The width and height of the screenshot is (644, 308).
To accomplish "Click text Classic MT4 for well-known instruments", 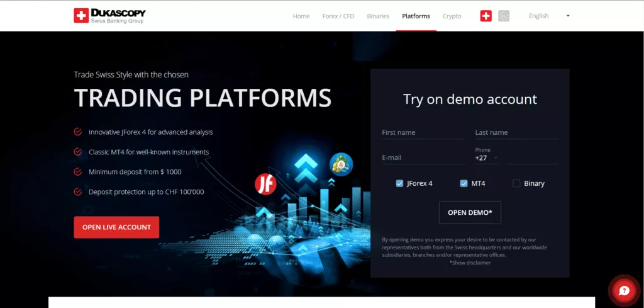I will coord(148,152).
